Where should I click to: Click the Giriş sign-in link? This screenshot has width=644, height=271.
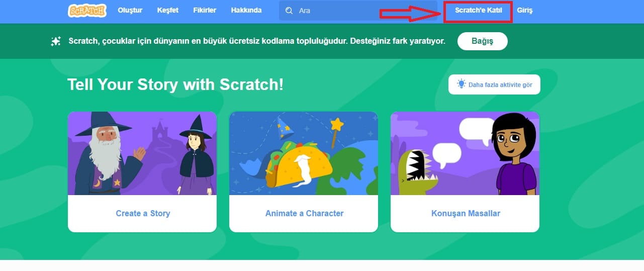coord(524,10)
